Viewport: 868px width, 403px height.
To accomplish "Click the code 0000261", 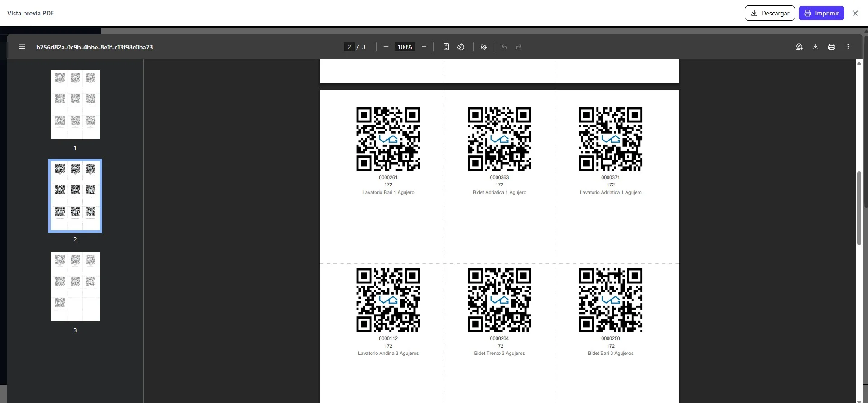I will click(x=388, y=178).
